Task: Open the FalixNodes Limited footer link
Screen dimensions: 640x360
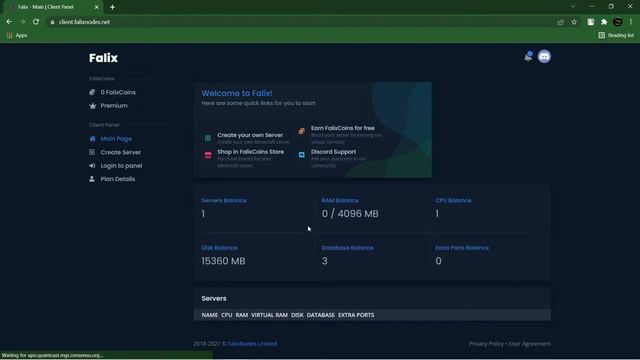Action: [x=252, y=344]
